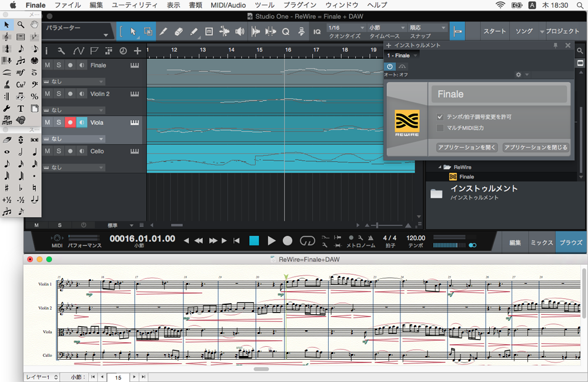588x382 pixels.
Task: Solo the Cello track
Action: click(59, 151)
